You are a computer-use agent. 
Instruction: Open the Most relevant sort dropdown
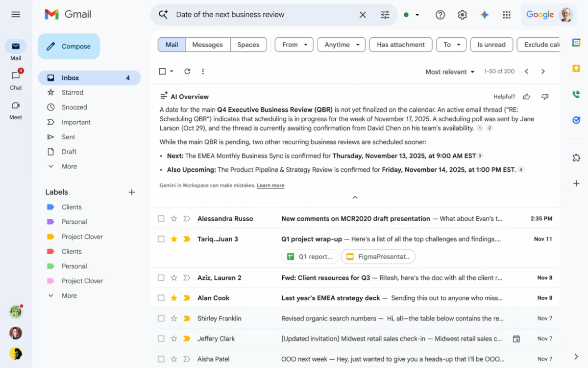[x=449, y=71]
